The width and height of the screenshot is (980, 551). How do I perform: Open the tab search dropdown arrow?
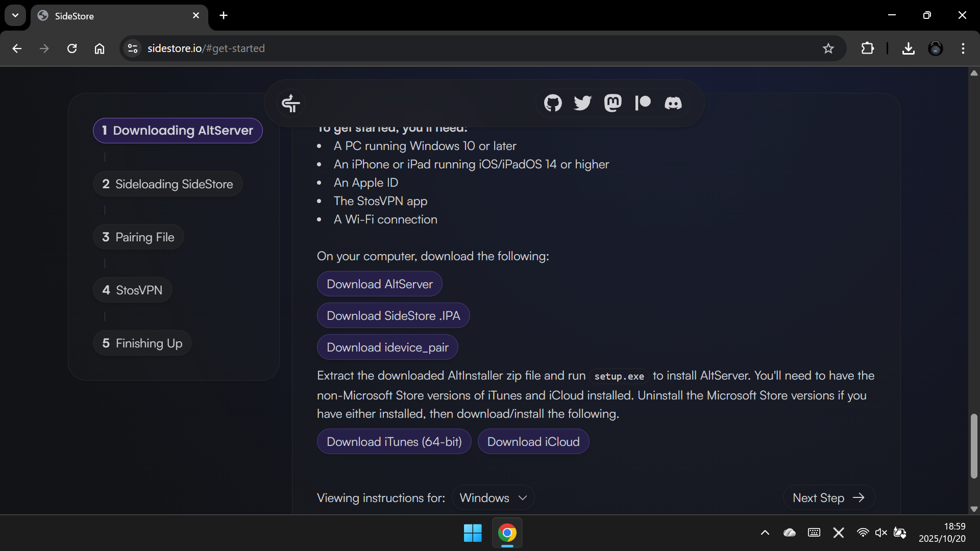(15, 15)
